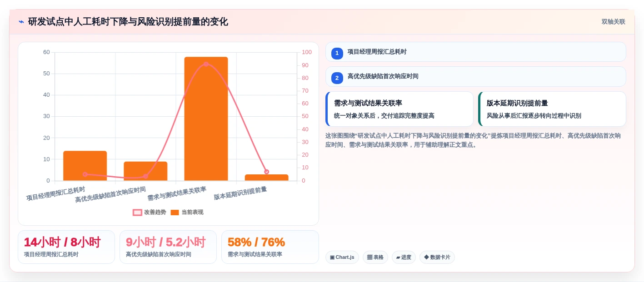Image resolution: width=644 pixels, height=282 pixels.
Task: Click the 58% / 76% stat card
Action: tap(270, 247)
